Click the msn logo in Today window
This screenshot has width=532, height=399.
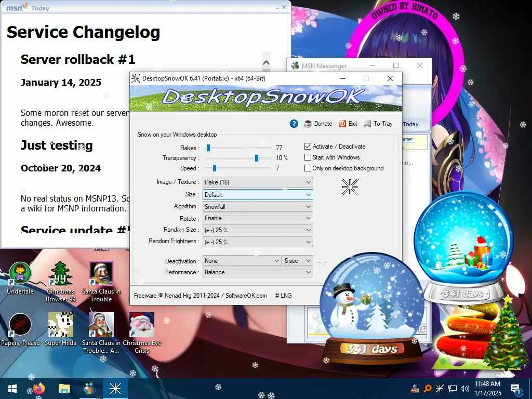(16, 7)
